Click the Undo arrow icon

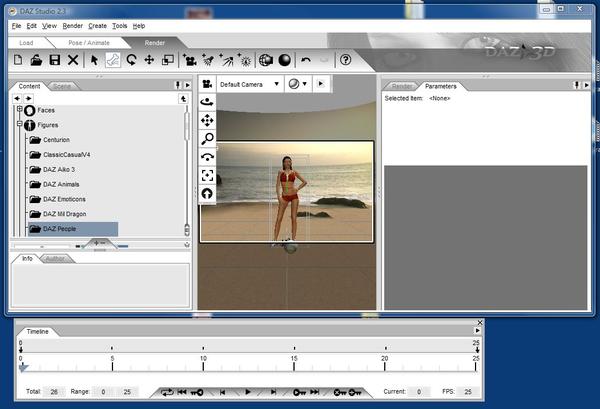click(x=306, y=60)
